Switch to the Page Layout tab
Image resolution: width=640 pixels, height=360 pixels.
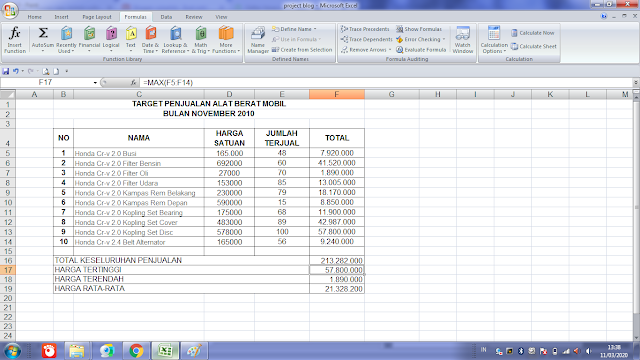97,17
